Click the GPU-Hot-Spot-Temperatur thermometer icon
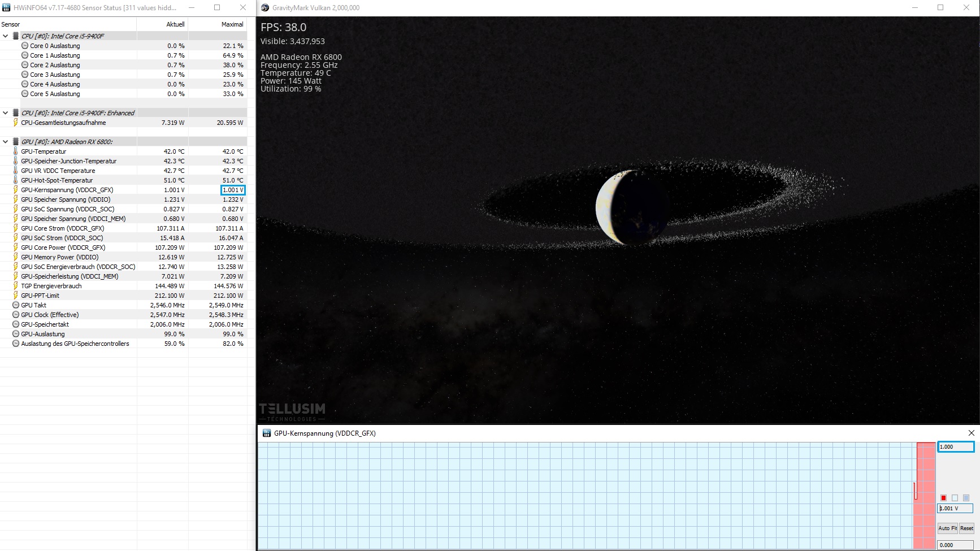The image size is (980, 551). (x=16, y=180)
